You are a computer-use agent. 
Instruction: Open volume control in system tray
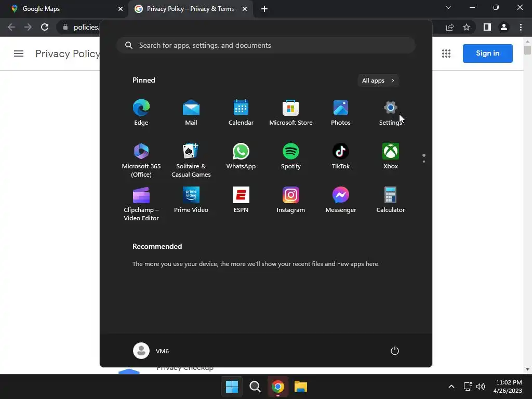pyautogui.click(x=481, y=387)
